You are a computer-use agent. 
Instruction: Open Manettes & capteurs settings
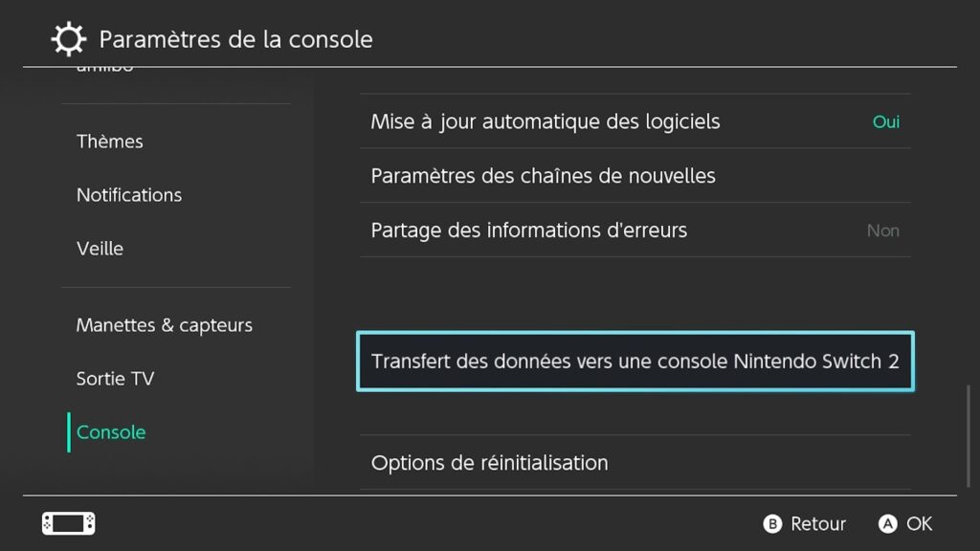tap(164, 325)
